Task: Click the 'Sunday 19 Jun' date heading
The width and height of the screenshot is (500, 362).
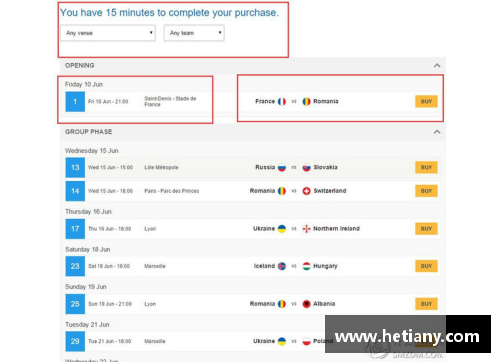Action: click(86, 287)
